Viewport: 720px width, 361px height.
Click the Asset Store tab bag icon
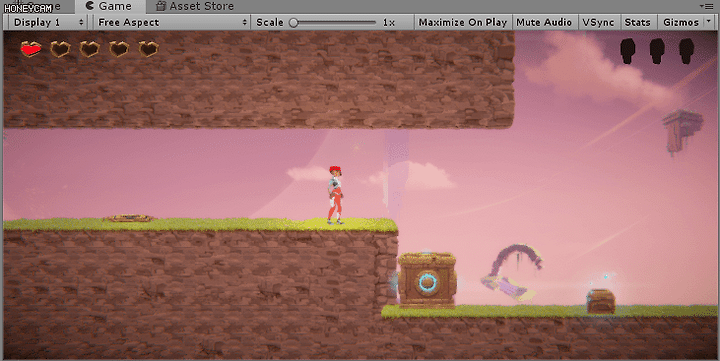[160, 6]
